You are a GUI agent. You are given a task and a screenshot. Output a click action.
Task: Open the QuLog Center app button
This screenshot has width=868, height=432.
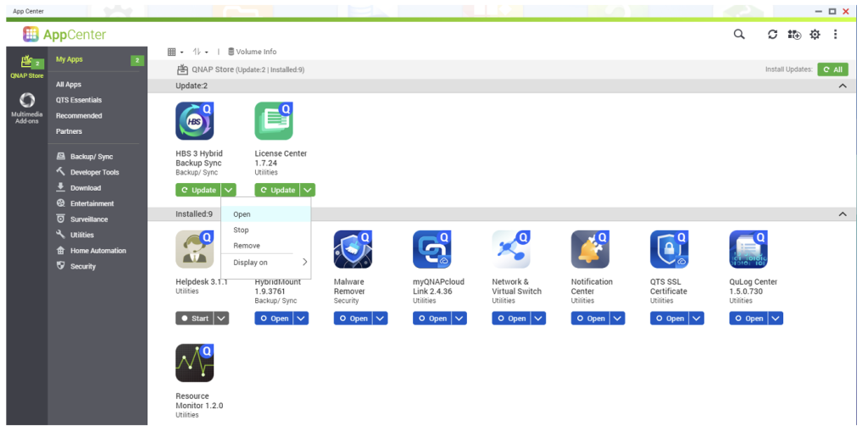pyautogui.click(x=749, y=318)
